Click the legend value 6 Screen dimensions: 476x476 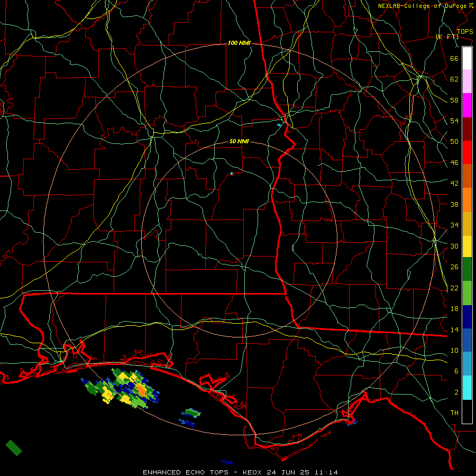pyautogui.click(x=456, y=371)
